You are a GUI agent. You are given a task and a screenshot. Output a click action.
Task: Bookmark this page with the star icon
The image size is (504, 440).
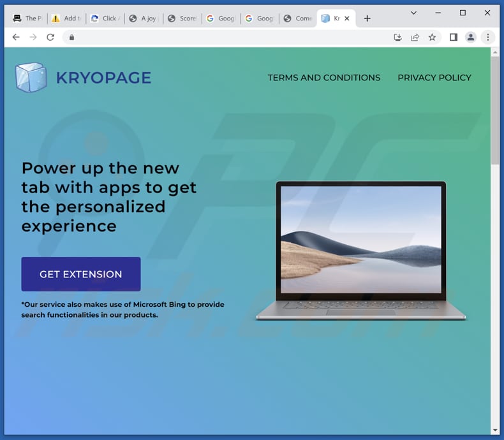point(432,37)
